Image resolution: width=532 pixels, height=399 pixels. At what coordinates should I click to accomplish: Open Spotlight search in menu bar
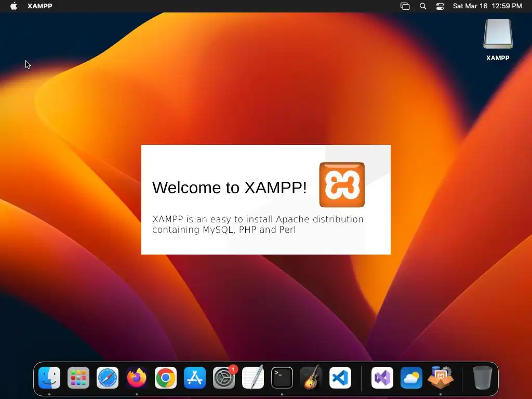pos(423,6)
